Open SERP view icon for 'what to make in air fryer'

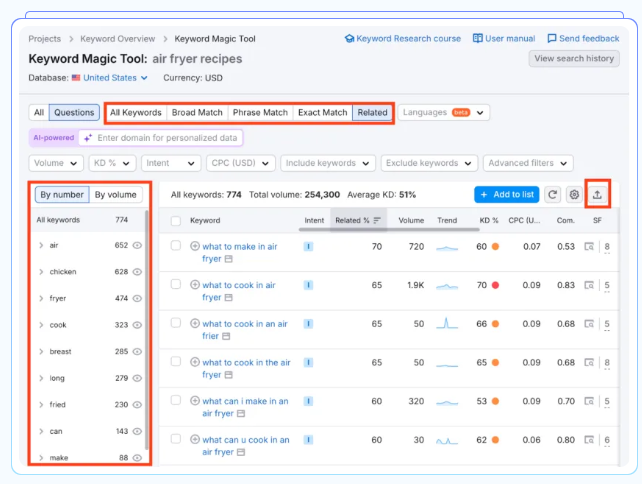589,247
